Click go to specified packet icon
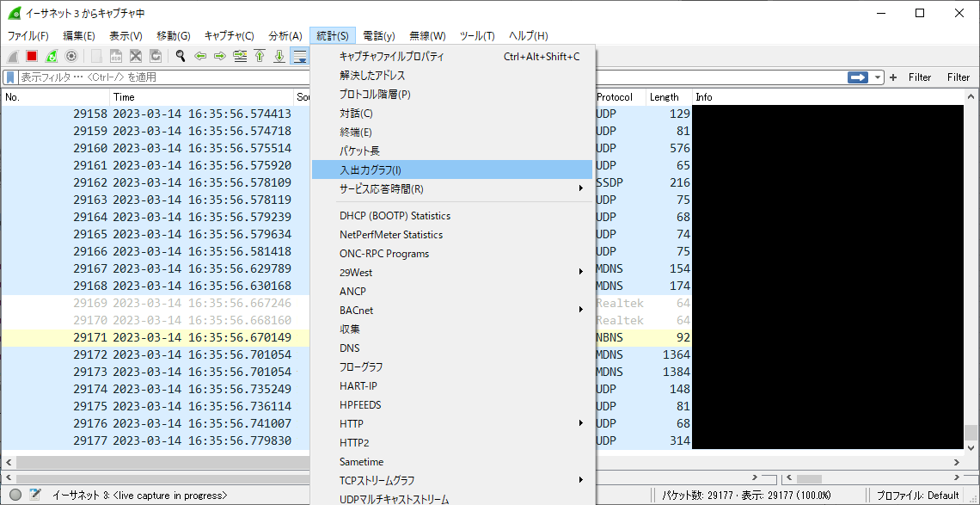Image resolution: width=980 pixels, height=505 pixels. (240, 56)
